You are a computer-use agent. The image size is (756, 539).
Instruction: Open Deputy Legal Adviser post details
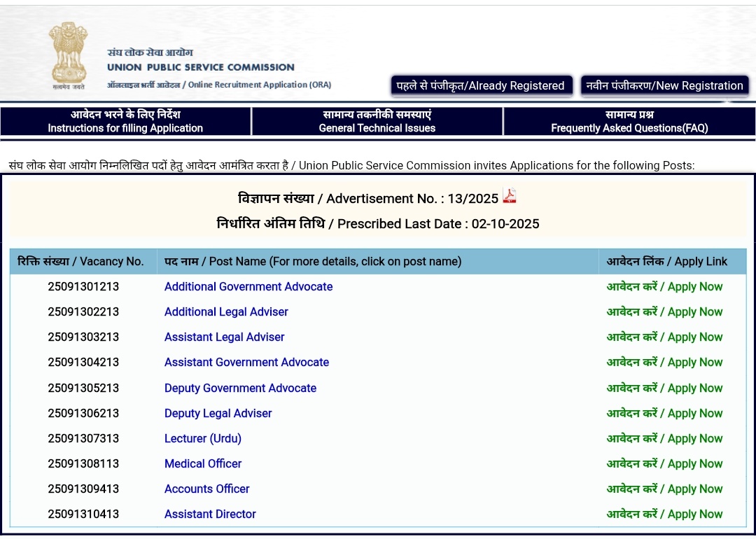(x=218, y=413)
